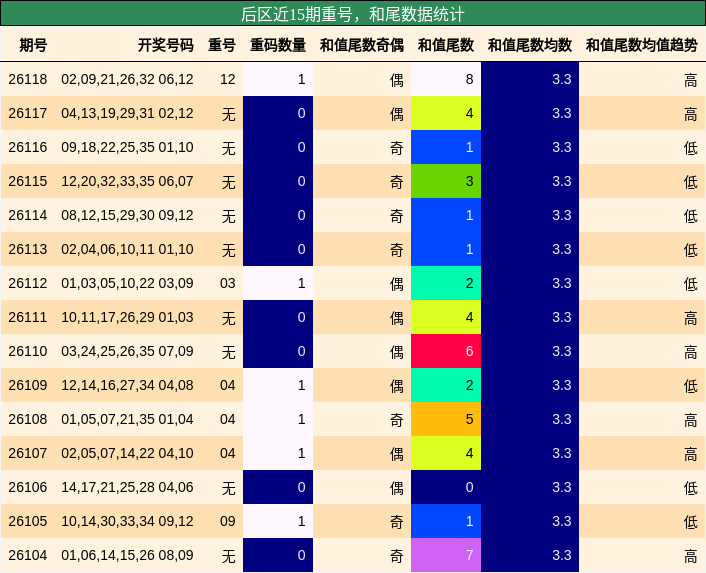Screen dimensions: 706x573
Task: Select issue number 26105
Action: click(x=27, y=521)
